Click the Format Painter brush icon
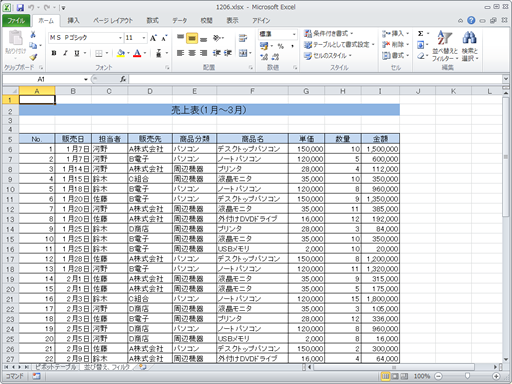The height and width of the screenshot is (384, 512). [x=33, y=57]
